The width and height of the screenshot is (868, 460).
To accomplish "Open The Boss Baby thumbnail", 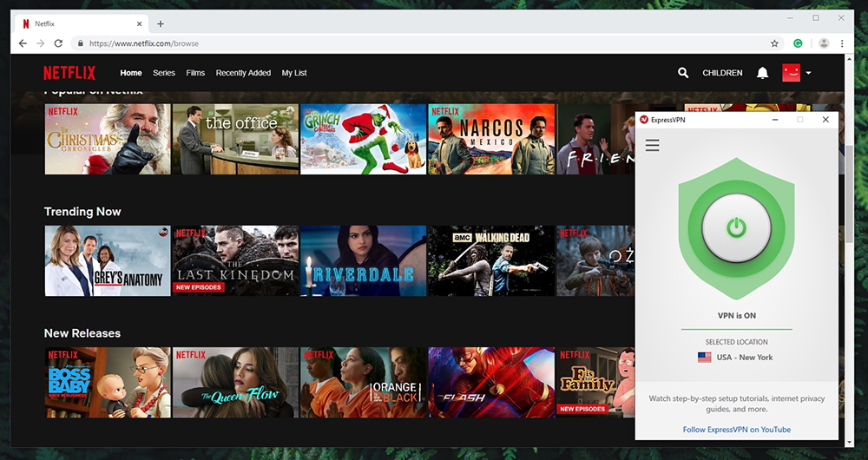I will point(108,383).
